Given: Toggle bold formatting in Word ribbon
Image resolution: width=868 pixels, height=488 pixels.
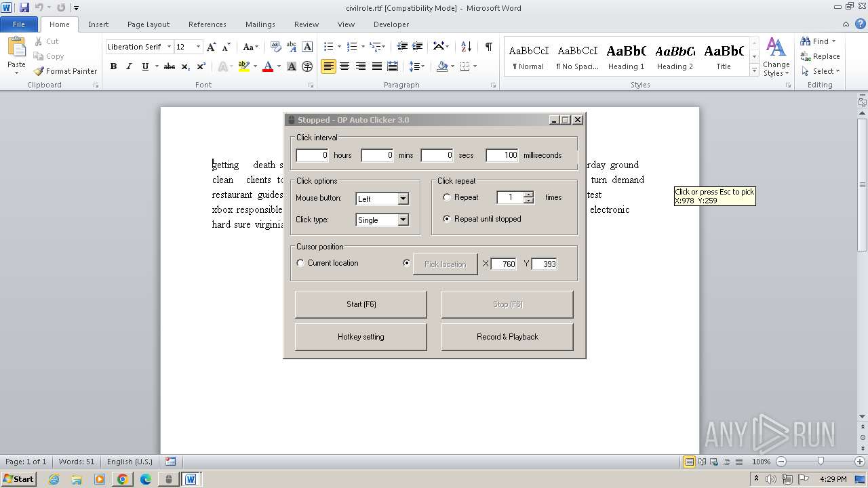Looking at the screenshot, I should click(113, 66).
